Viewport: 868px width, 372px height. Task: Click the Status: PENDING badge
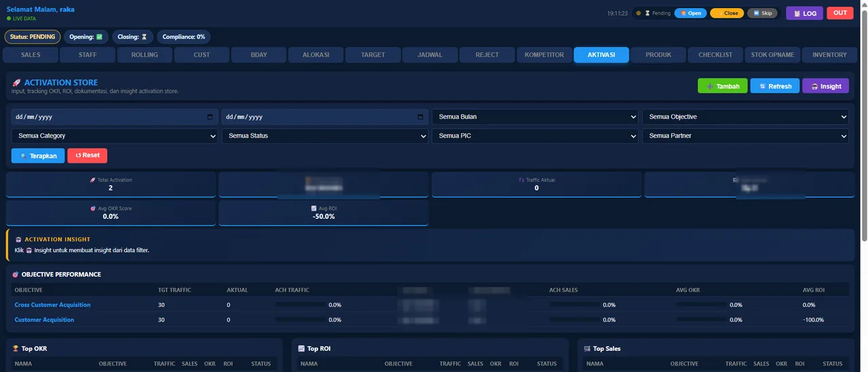point(33,37)
